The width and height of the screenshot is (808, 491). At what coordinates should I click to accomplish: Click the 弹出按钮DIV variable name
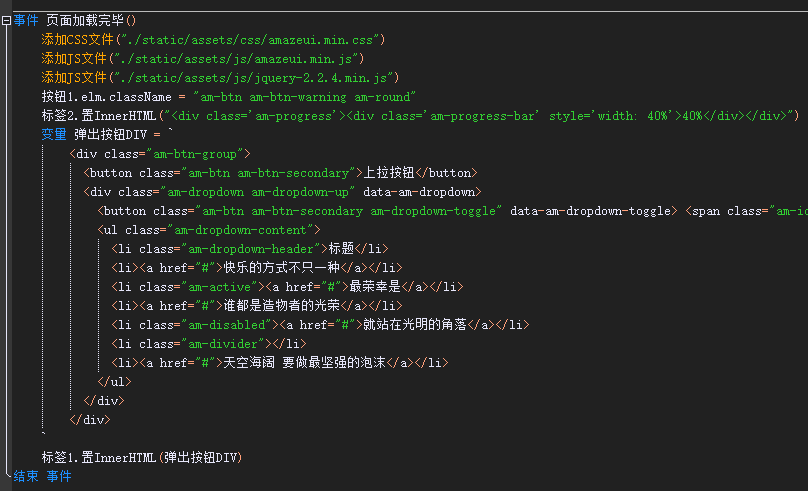tap(111, 135)
